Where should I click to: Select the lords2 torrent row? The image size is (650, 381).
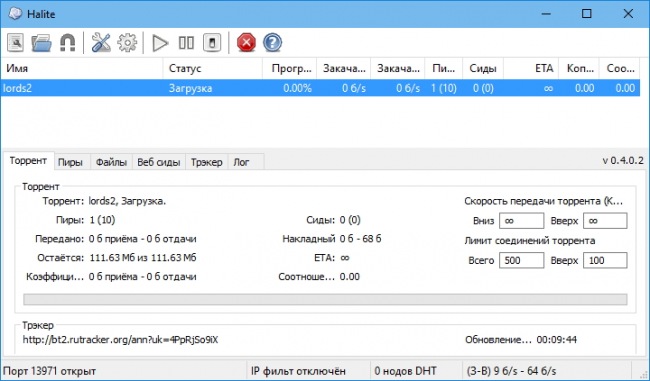pyautogui.click(x=320, y=88)
